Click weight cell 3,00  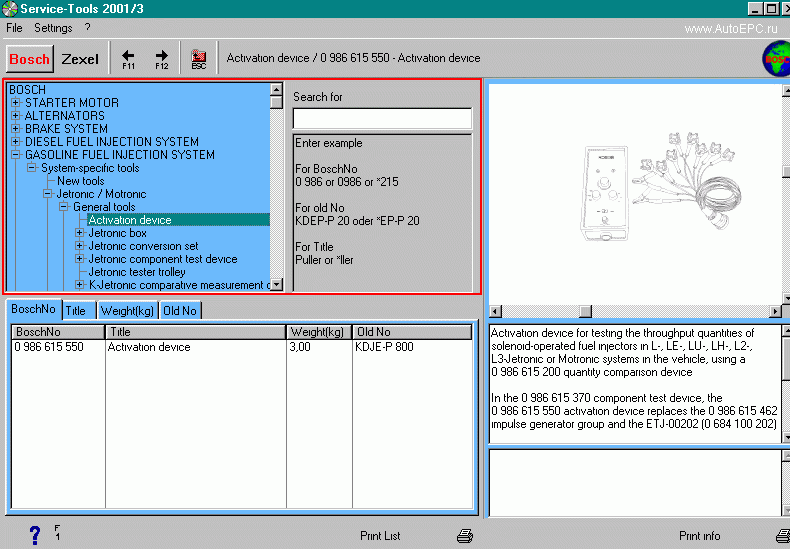300,347
